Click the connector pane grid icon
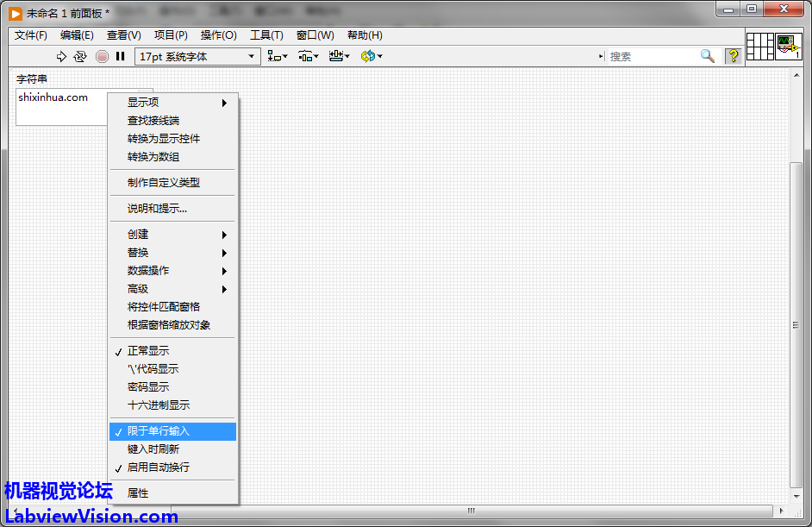Viewport: 812px width, 527px height. [x=759, y=47]
